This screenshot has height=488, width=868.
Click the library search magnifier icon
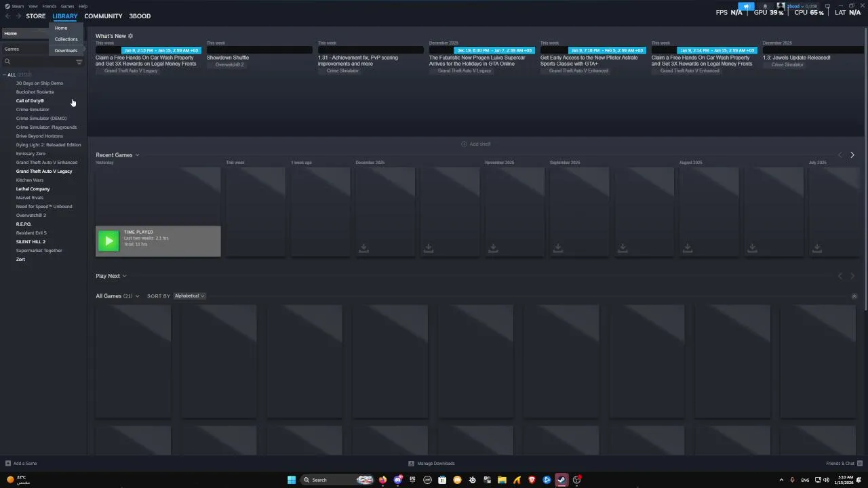click(x=7, y=62)
